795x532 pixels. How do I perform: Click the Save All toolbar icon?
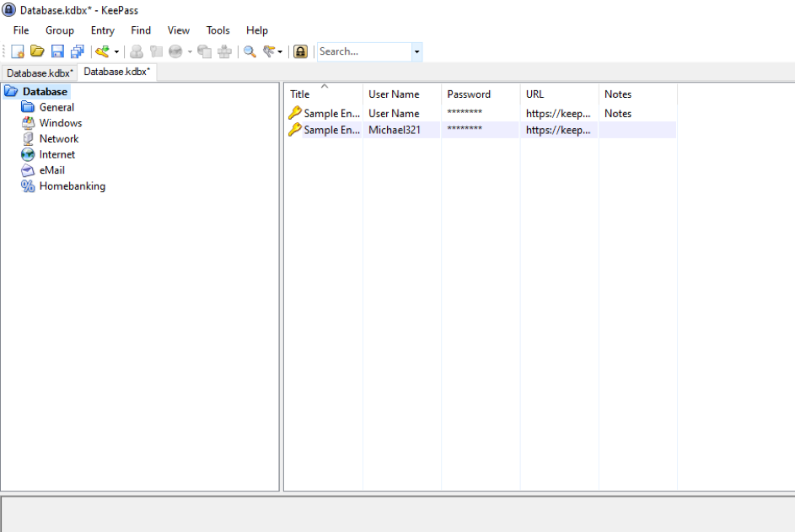tap(78, 51)
